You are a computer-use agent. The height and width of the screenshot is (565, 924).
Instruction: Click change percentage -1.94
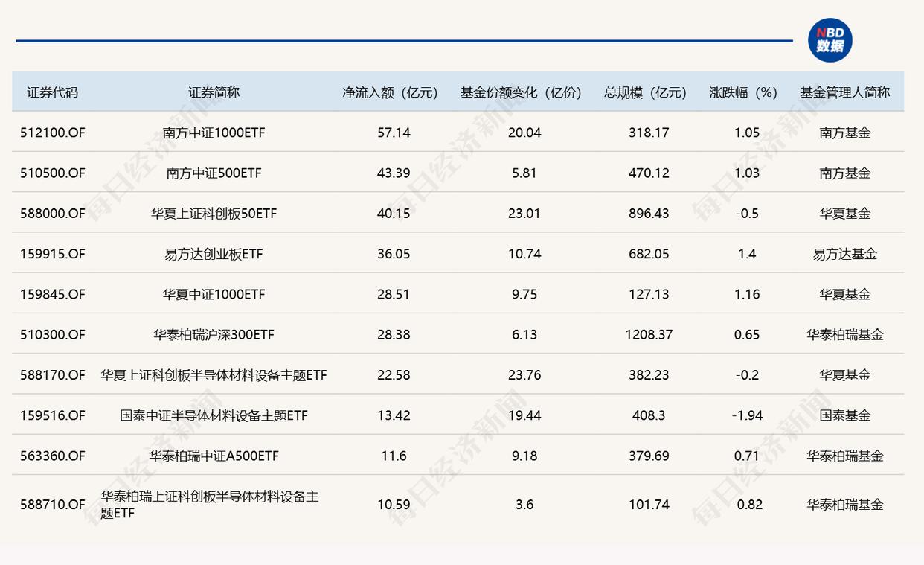746,415
